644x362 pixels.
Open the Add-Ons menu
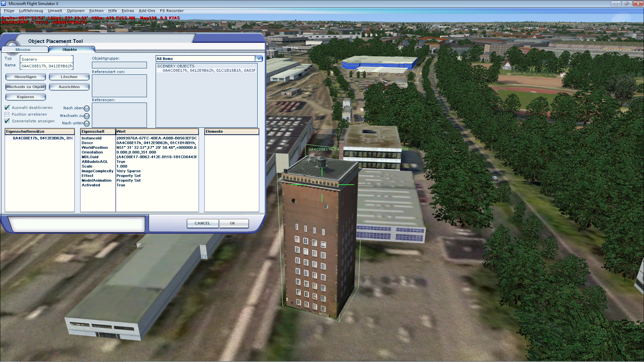click(147, 11)
